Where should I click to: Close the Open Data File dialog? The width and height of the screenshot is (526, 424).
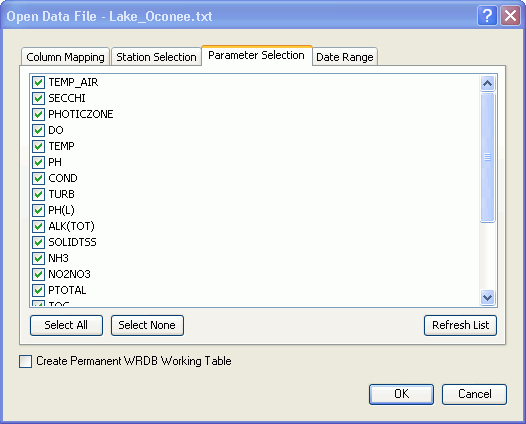coord(510,16)
